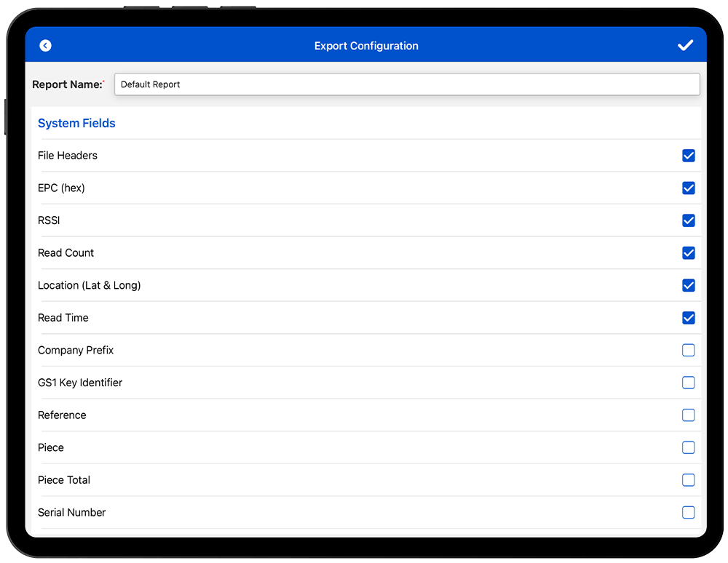This screenshot has width=728, height=563.
Task: Enable the Reference checkbox
Action: click(x=688, y=415)
